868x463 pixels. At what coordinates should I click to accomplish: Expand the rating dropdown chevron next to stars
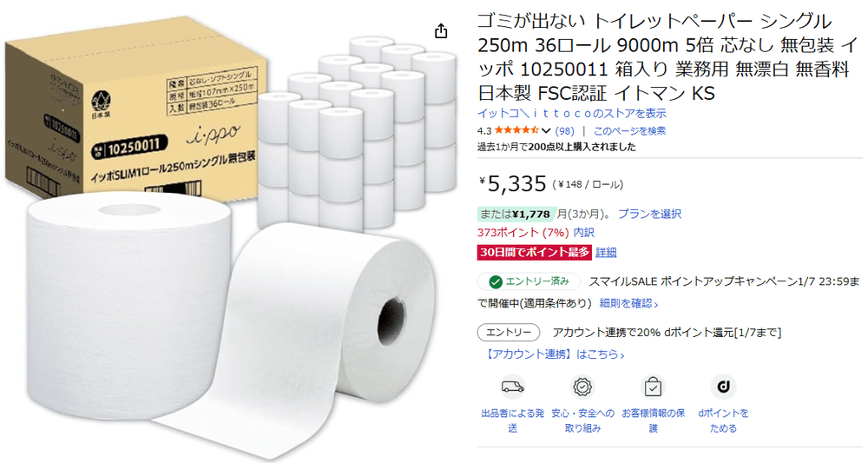click(546, 131)
